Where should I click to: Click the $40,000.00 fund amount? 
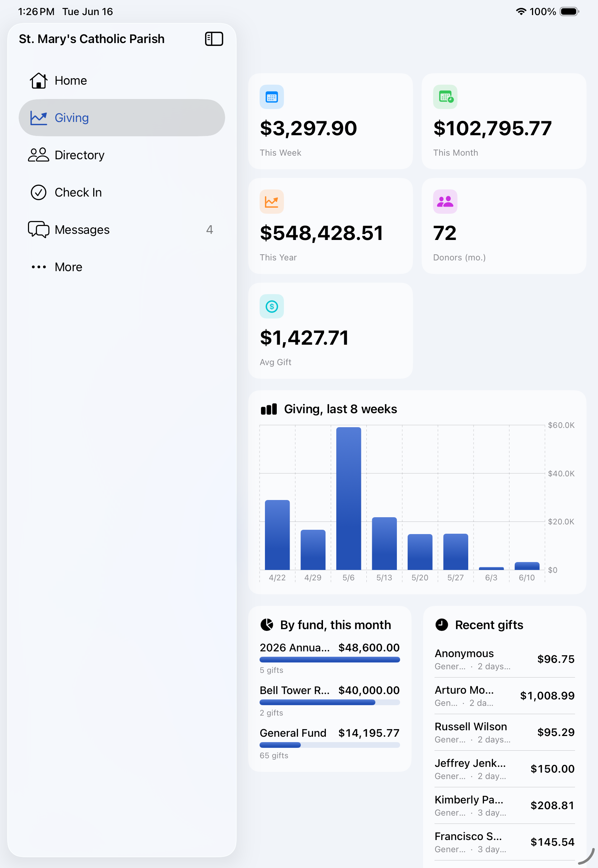[x=369, y=690]
